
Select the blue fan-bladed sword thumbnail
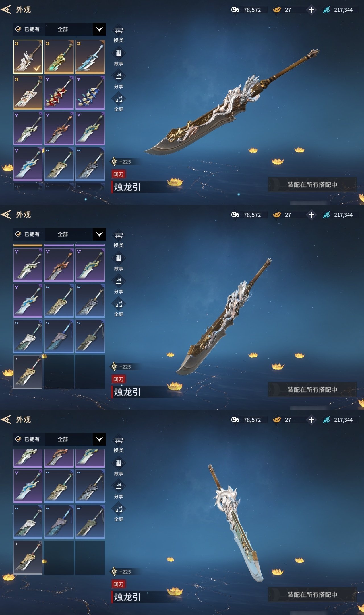pos(90,93)
